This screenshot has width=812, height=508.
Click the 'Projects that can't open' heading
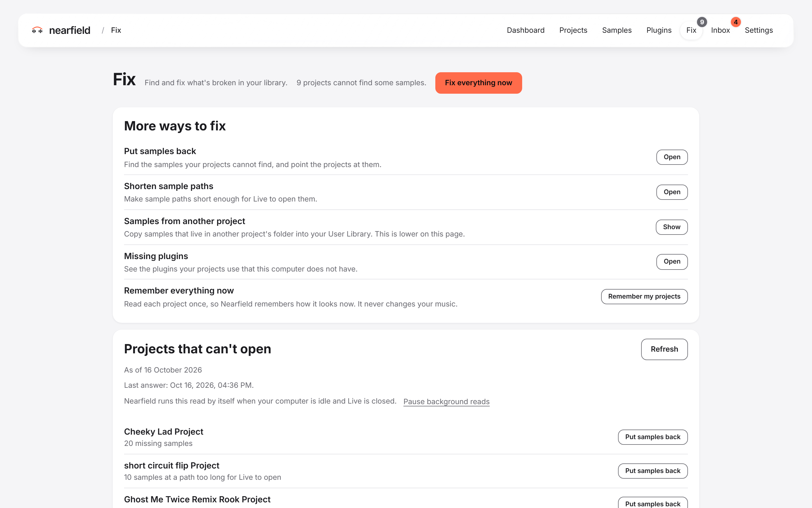click(x=197, y=349)
